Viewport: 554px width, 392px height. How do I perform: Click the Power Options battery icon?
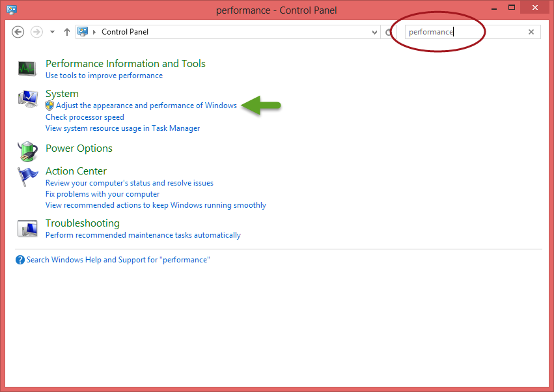(x=27, y=151)
